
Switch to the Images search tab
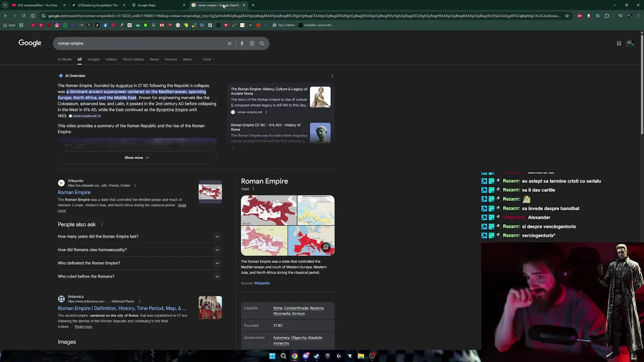94,59
